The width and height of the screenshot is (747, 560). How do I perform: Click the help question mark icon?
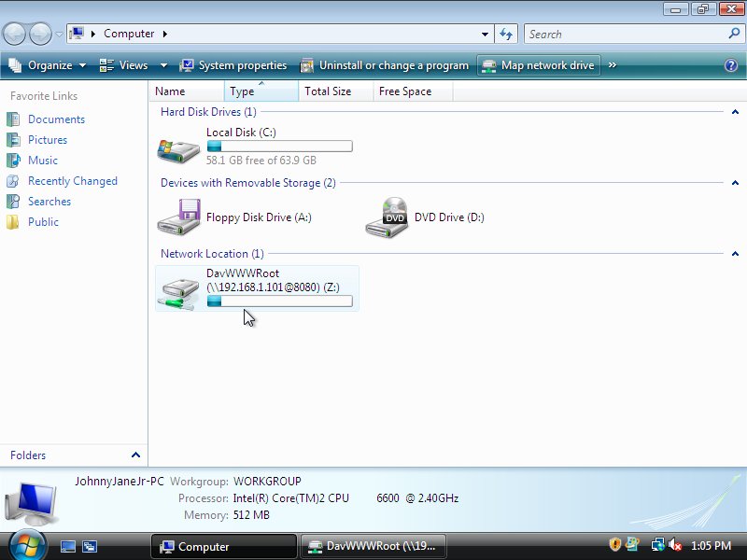tap(731, 65)
